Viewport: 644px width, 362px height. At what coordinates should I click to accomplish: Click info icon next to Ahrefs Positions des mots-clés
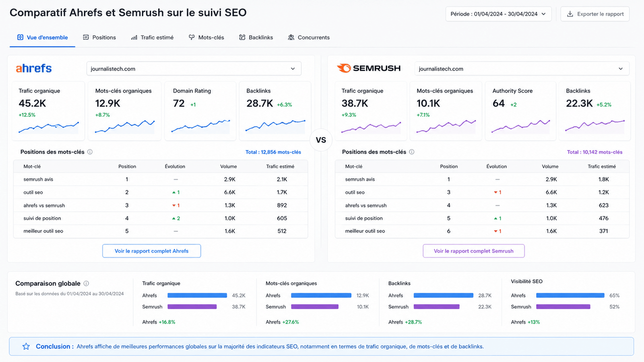[90, 152]
